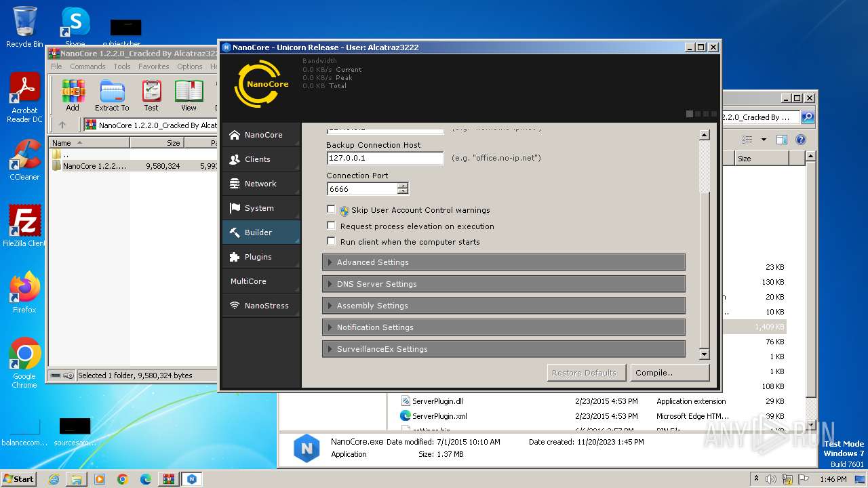Open the Start menu
Viewport: 868px width, 488px height.
point(18,479)
